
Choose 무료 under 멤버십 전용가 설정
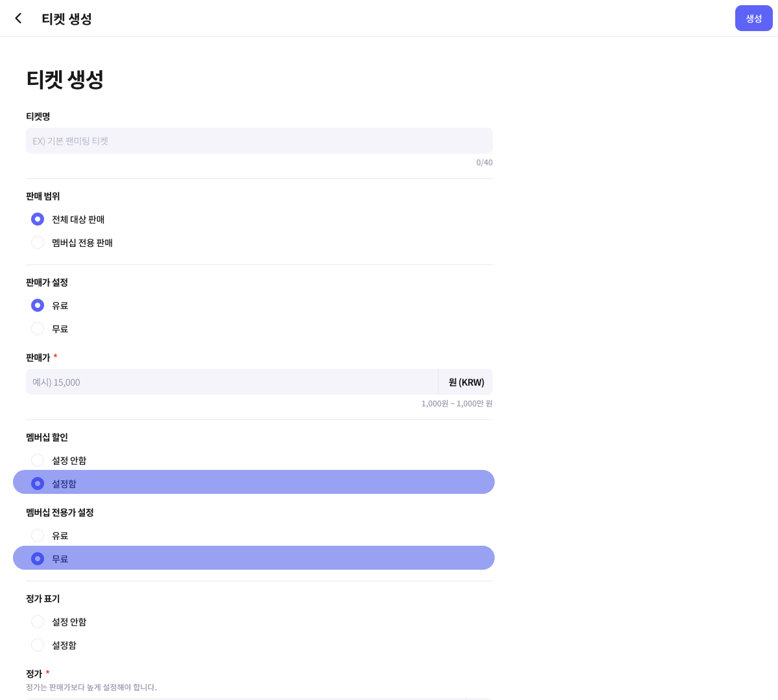pos(38,559)
